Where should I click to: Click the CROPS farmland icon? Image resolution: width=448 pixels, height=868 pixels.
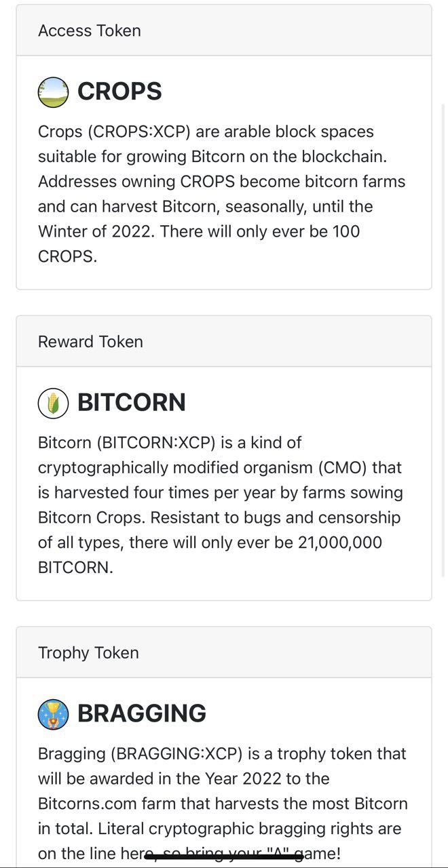tap(53, 92)
